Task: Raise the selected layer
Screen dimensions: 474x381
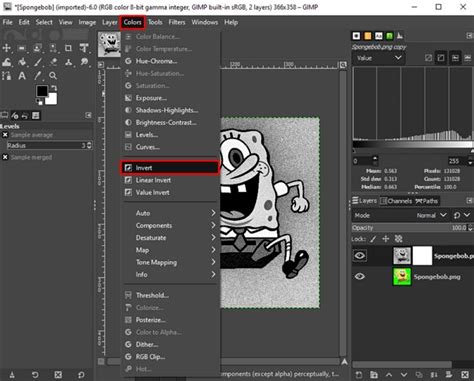Action: tap(389, 375)
